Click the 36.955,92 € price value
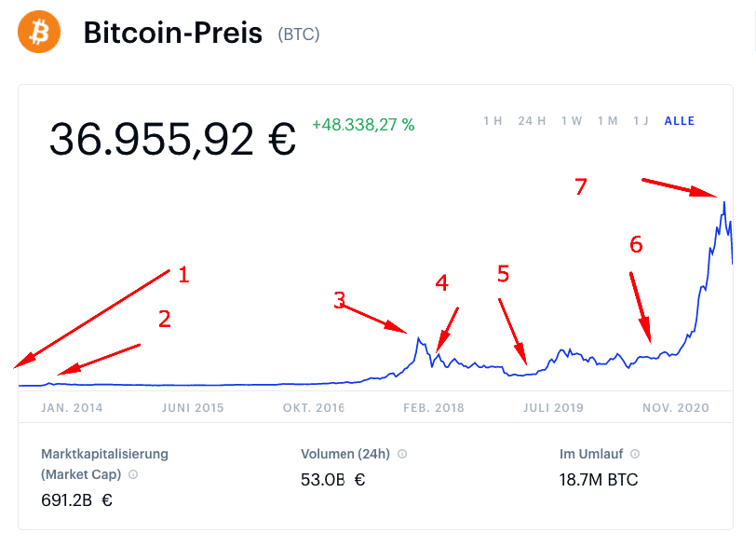 172,140
